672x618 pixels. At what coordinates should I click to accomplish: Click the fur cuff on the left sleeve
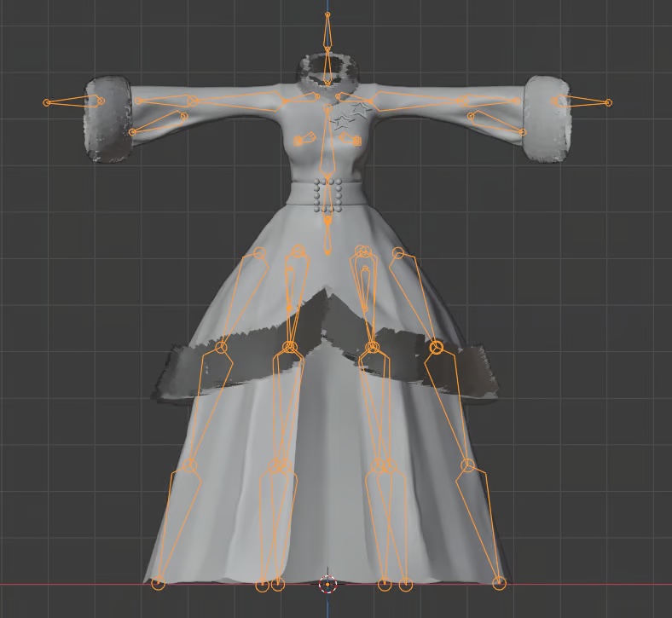[x=108, y=119]
